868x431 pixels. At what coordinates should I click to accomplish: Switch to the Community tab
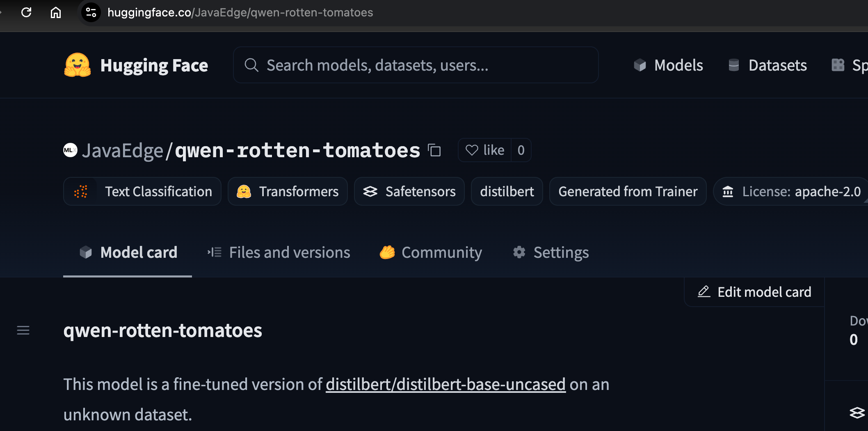[x=431, y=252]
